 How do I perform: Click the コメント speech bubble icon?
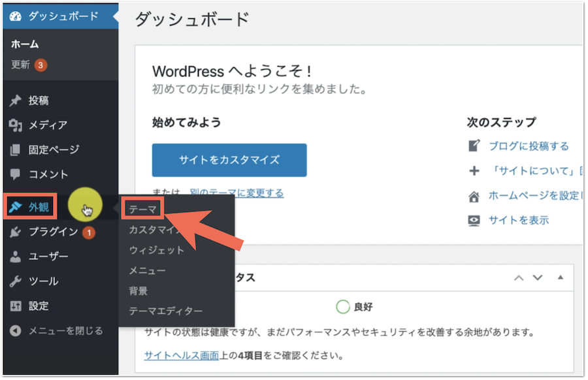[x=16, y=175]
